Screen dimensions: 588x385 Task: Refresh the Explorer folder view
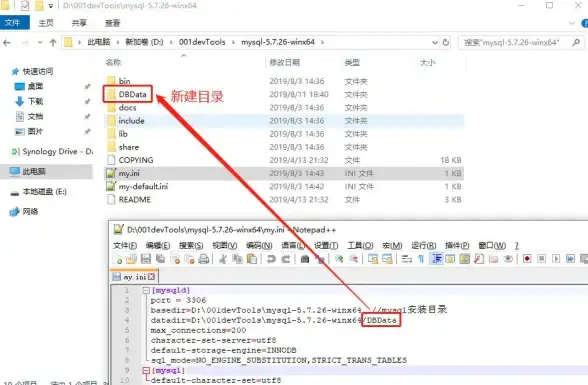pyautogui.click(x=446, y=42)
